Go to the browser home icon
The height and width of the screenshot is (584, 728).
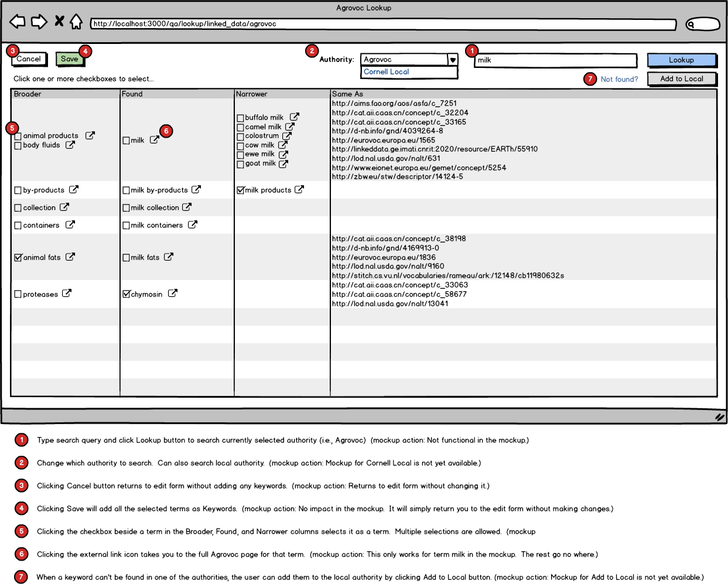(x=76, y=22)
